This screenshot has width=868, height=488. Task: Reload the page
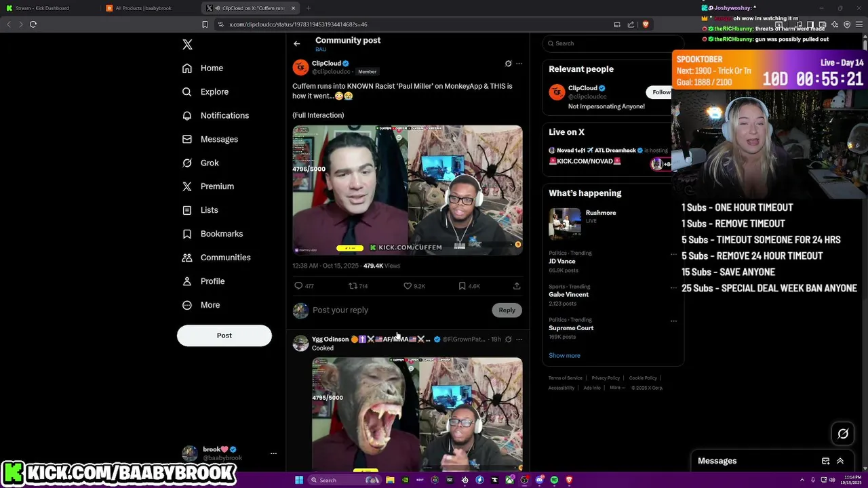33,24
